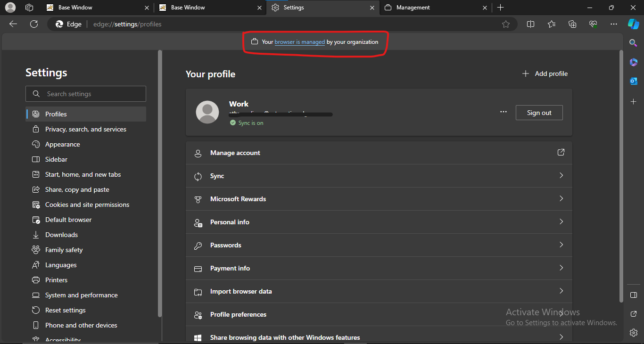Refresh the page with the reload icon

pyautogui.click(x=33, y=24)
